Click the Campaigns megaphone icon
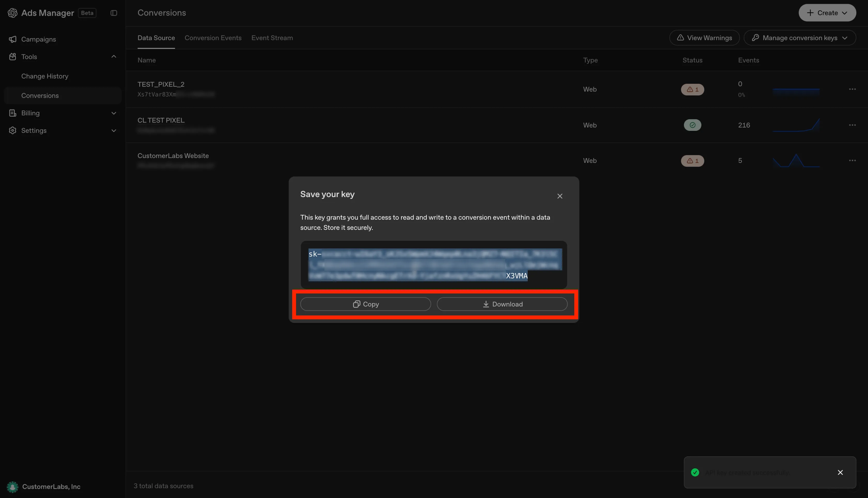The image size is (868, 498). click(13, 39)
